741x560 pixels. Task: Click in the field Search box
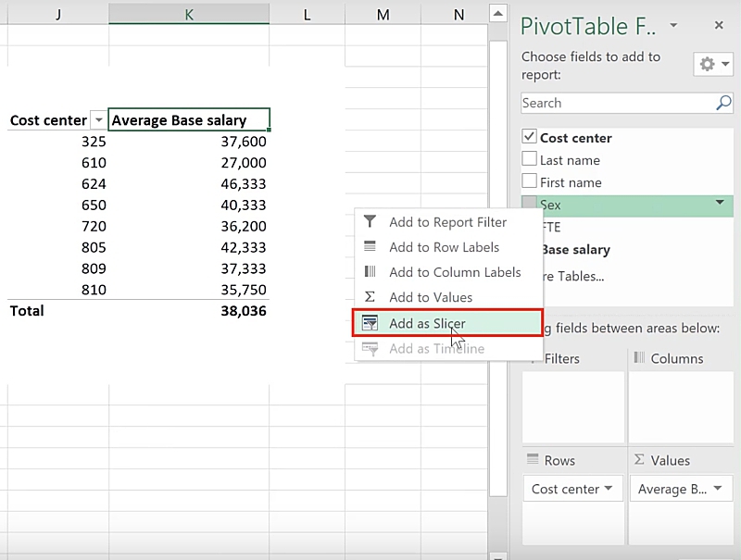click(x=614, y=103)
